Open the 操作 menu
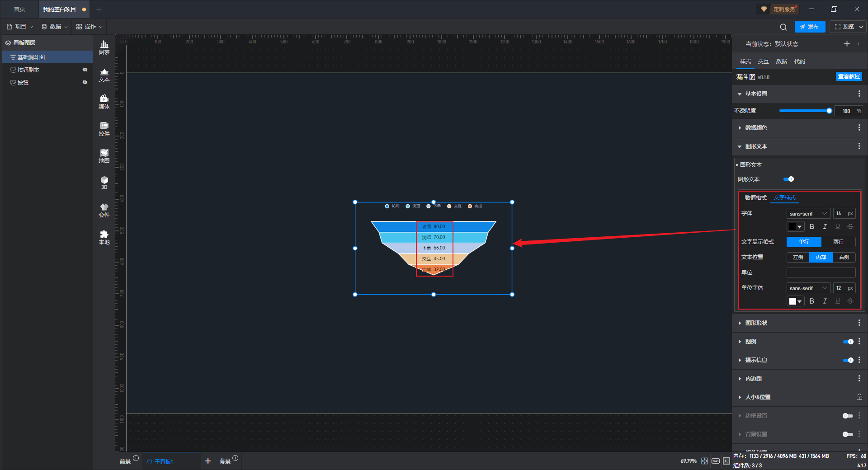 [x=90, y=27]
